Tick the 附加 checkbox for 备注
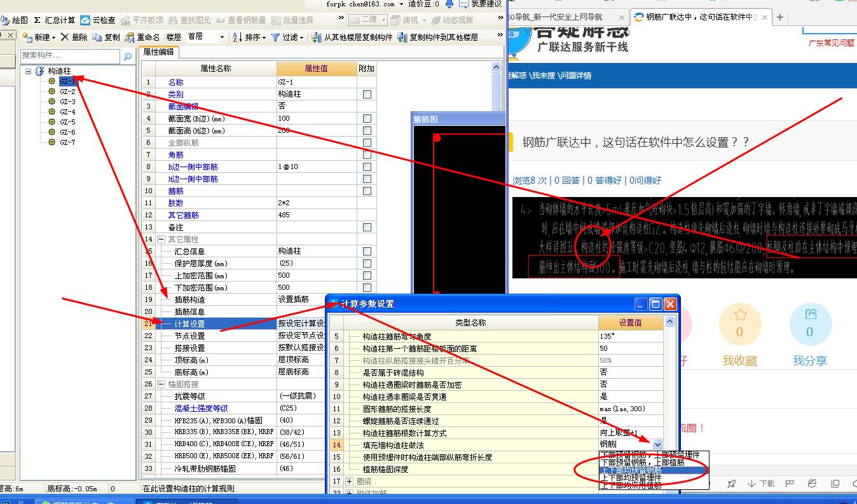 click(367, 227)
